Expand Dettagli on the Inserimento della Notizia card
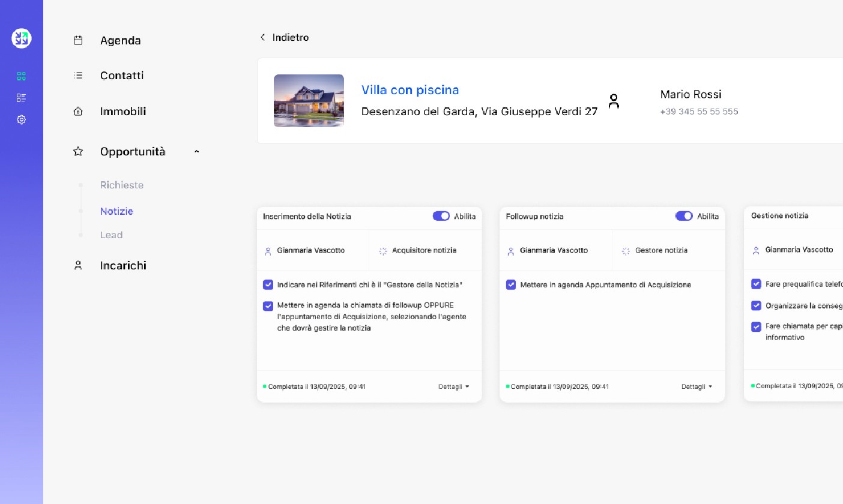 tap(455, 386)
